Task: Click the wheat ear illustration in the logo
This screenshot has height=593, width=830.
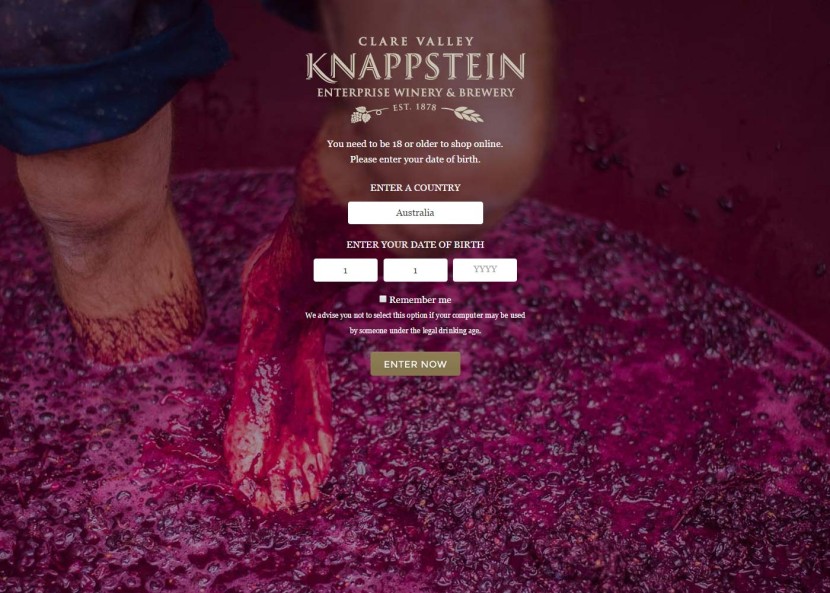Action: click(x=463, y=113)
